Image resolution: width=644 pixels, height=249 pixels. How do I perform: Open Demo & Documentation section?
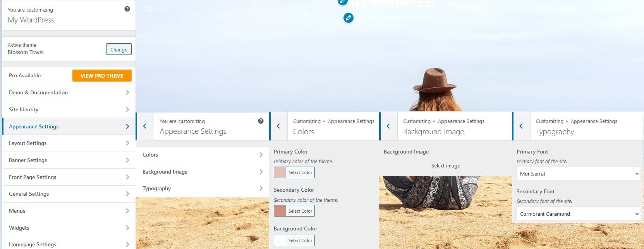[x=69, y=92]
